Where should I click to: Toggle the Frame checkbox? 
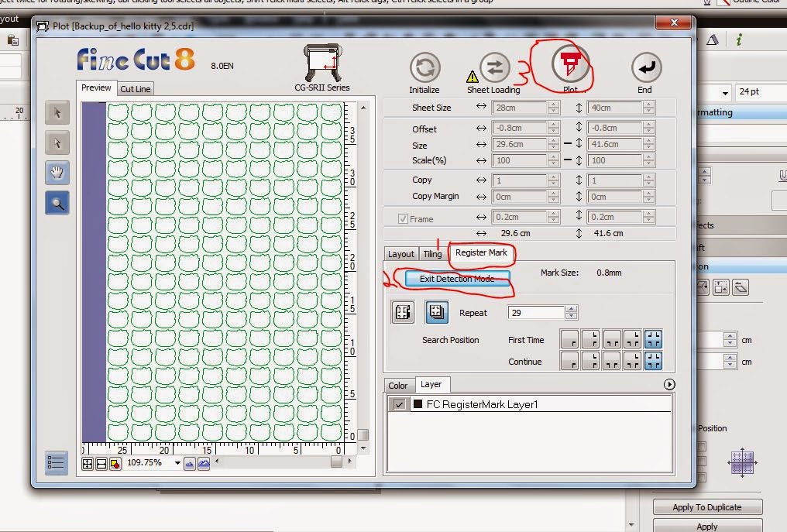tap(403, 219)
